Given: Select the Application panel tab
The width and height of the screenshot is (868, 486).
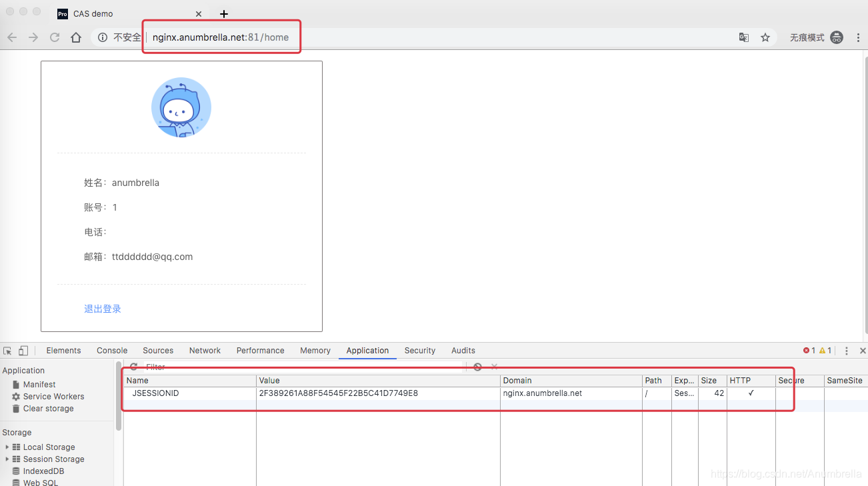Looking at the screenshot, I should pyautogui.click(x=367, y=351).
